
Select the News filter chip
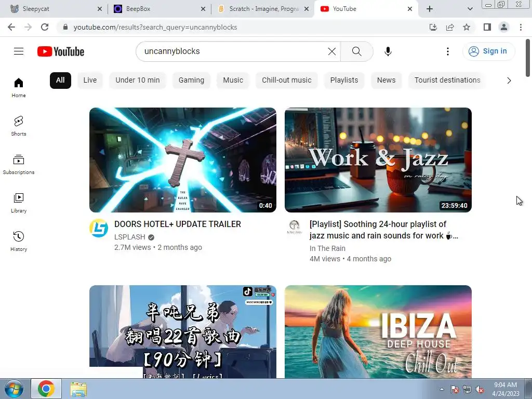click(386, 81)
